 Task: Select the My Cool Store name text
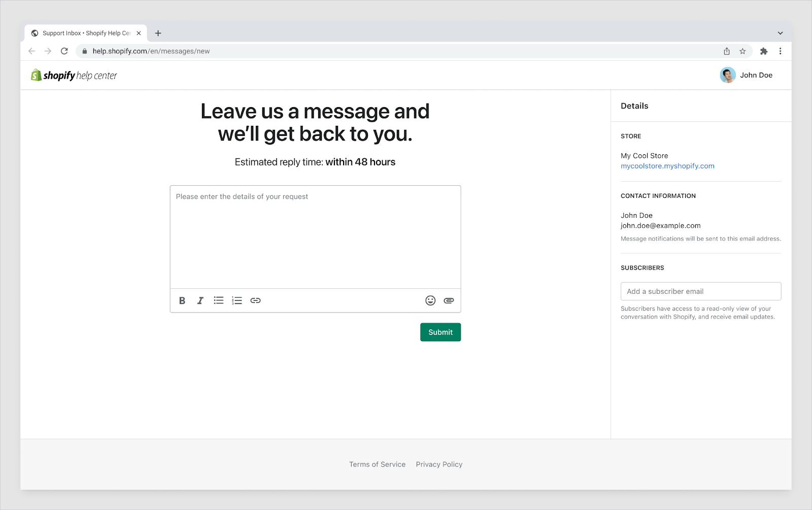coord(644,156)
